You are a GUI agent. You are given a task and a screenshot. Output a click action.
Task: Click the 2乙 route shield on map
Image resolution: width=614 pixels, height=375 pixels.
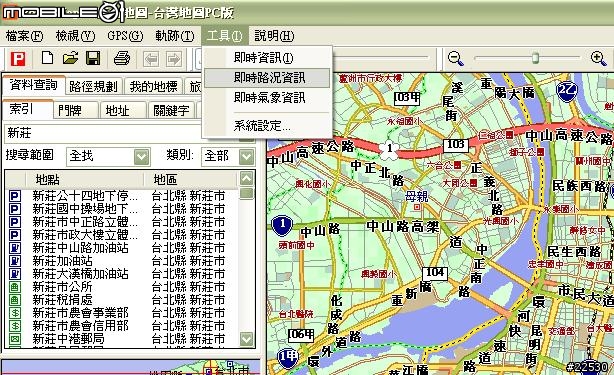(567, 91)
